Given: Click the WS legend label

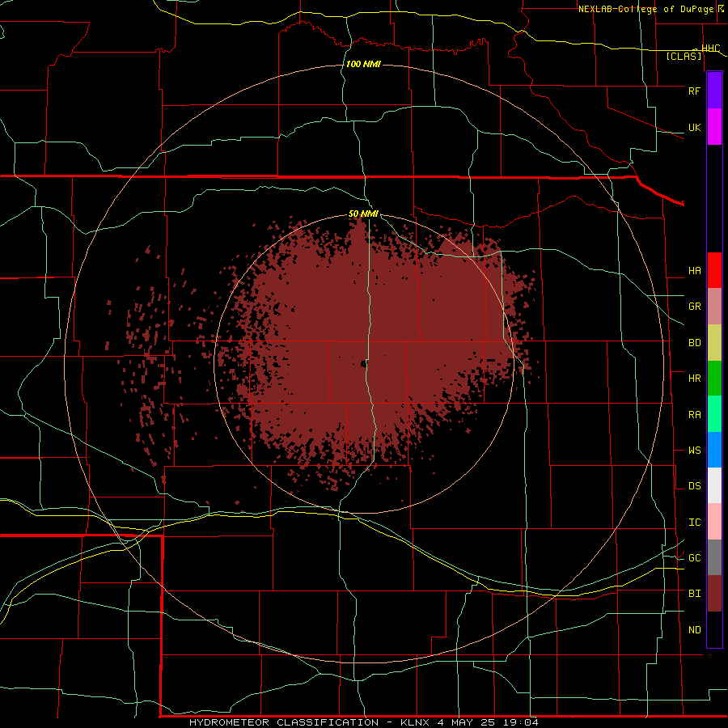Looking at the screenshot, I should pos(695,451).
